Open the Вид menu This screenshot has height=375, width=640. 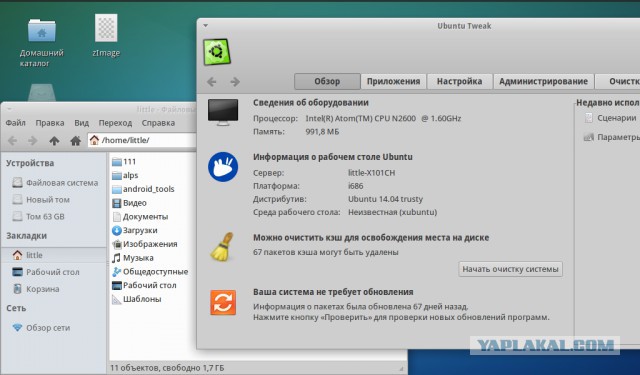(x=81, y=123)
